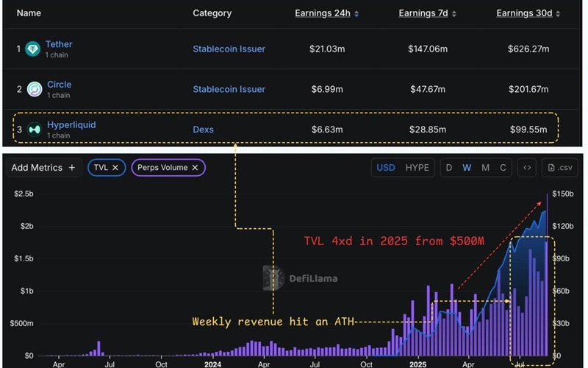Download chart data as .csv
The width and height of the screenshot is (588, 368).
(x=560, y=168)
